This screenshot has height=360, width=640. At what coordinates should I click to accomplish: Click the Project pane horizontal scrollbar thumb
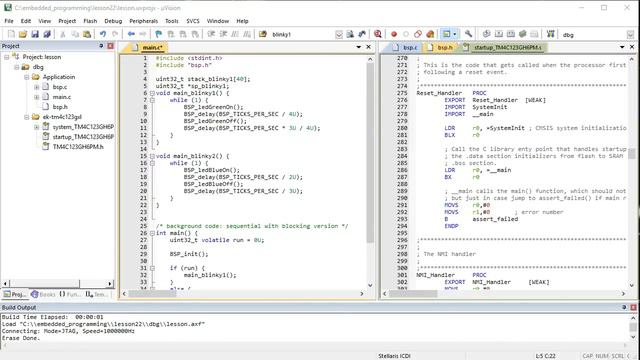click(44, 283)
